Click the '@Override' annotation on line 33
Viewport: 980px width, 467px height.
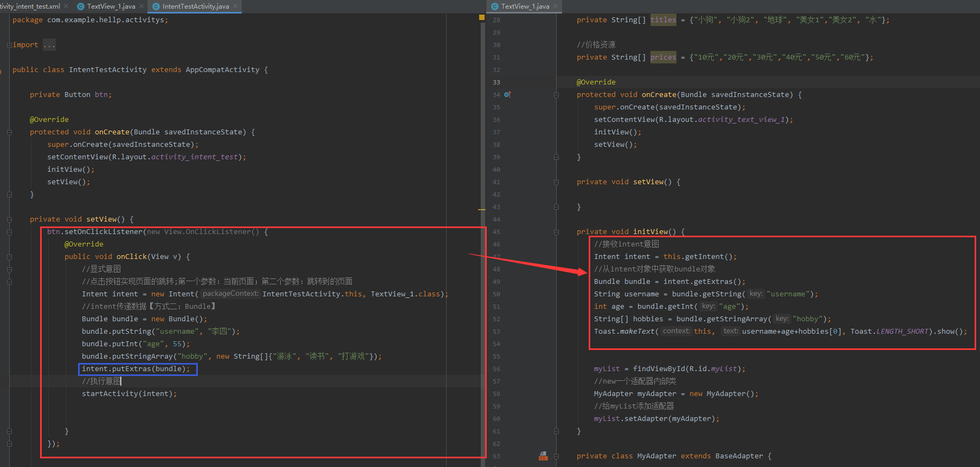[x=596, y=82]
